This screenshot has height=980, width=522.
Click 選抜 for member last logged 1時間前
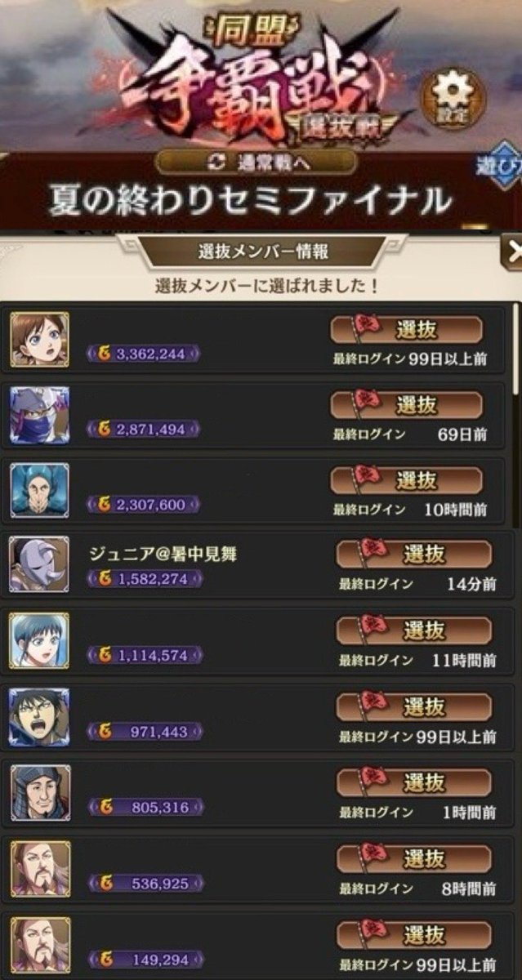414,782
